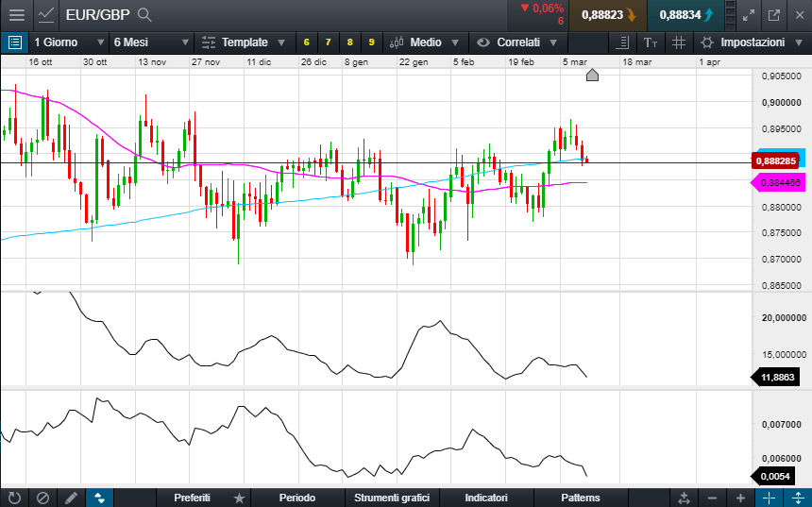
Task: Open the Correlati dropdown
Action: [x=517, y=42]
